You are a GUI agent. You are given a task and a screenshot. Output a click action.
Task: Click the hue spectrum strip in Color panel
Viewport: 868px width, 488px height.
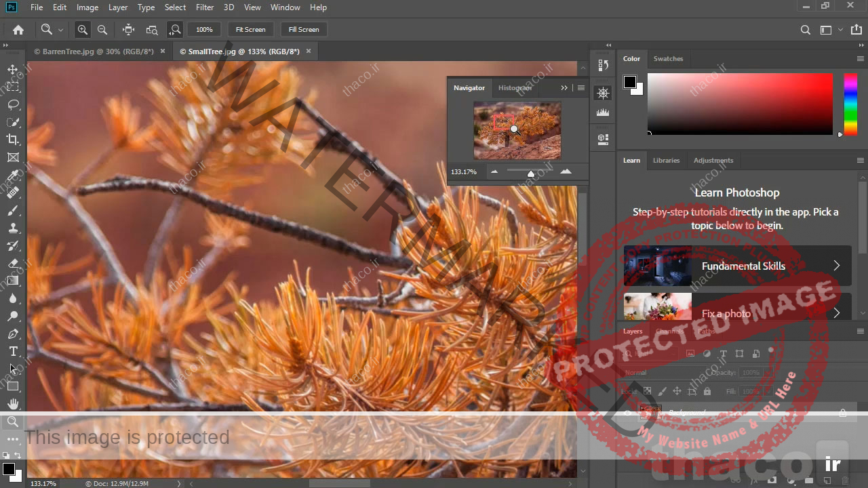pyautogui.click(x=850, y=104)
